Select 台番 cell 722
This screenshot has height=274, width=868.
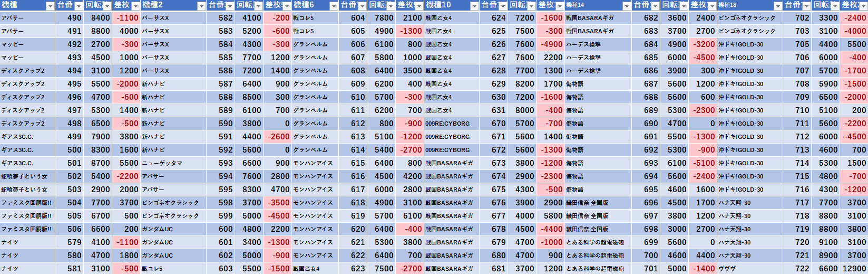click(797, 268)
